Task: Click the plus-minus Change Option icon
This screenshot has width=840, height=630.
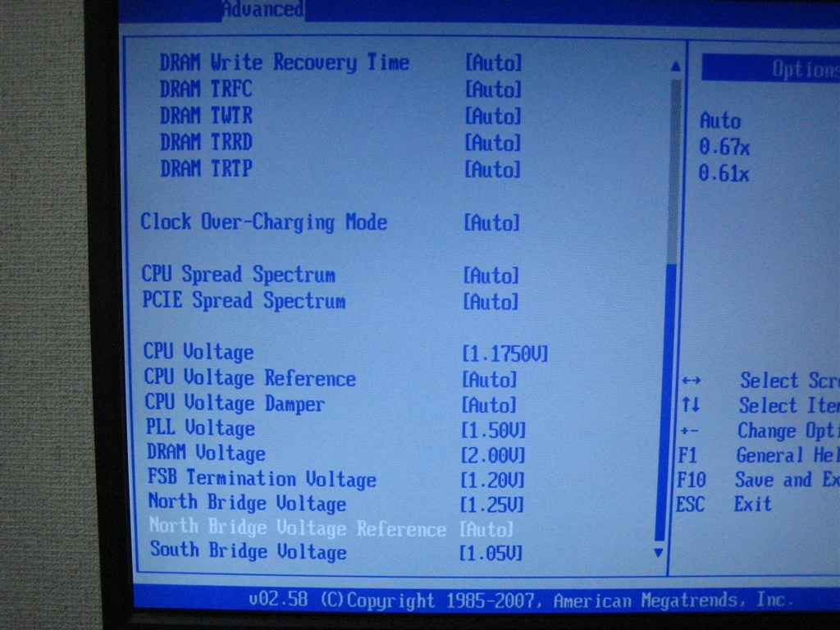Action: [x=689, y=430]
